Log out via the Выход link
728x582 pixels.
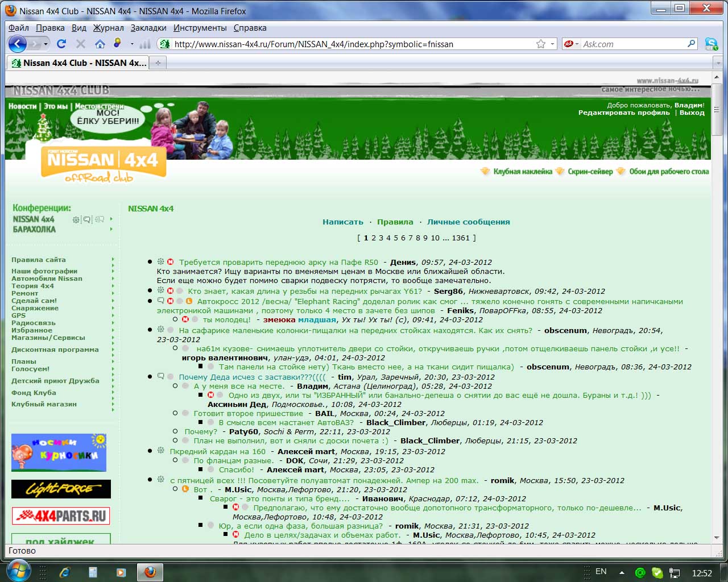point(692,113)
